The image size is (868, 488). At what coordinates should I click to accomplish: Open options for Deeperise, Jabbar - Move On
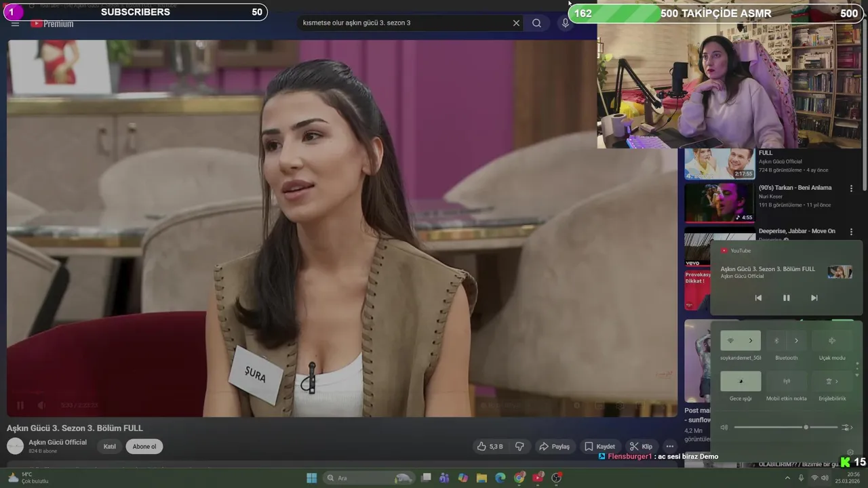pyautogui.click(x=851, y=232)
